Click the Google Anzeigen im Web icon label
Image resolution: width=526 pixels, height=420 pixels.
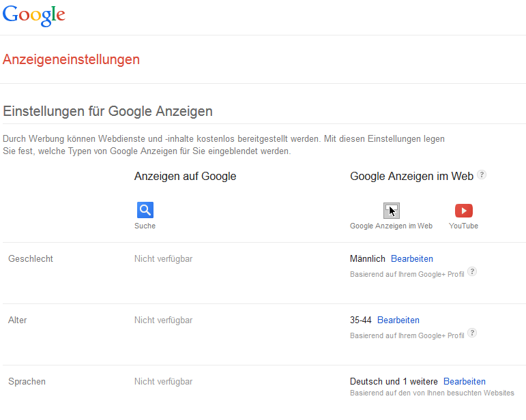(x=391, y=226)
